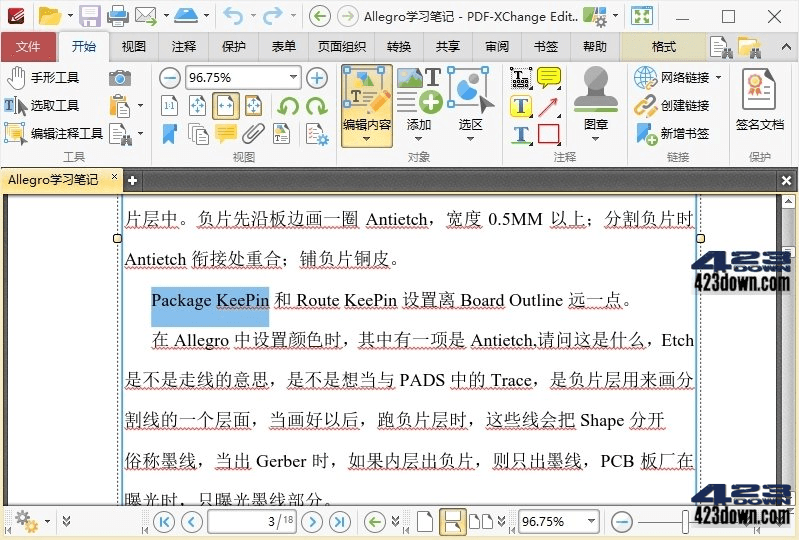Select the sticky note comment tool
The image size is (799, 540).
548,78
